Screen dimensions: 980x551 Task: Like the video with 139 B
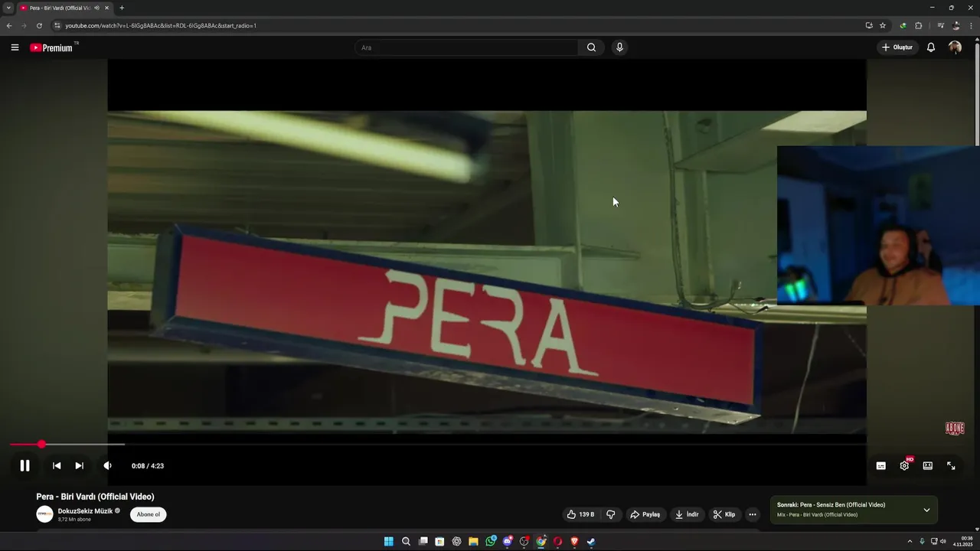581,514
